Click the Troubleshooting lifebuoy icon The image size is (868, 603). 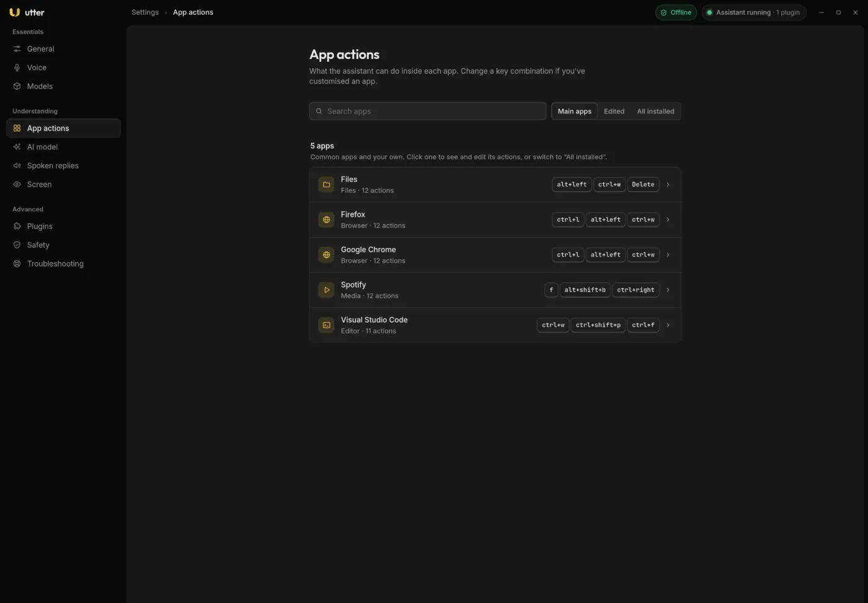coord(17,263)
